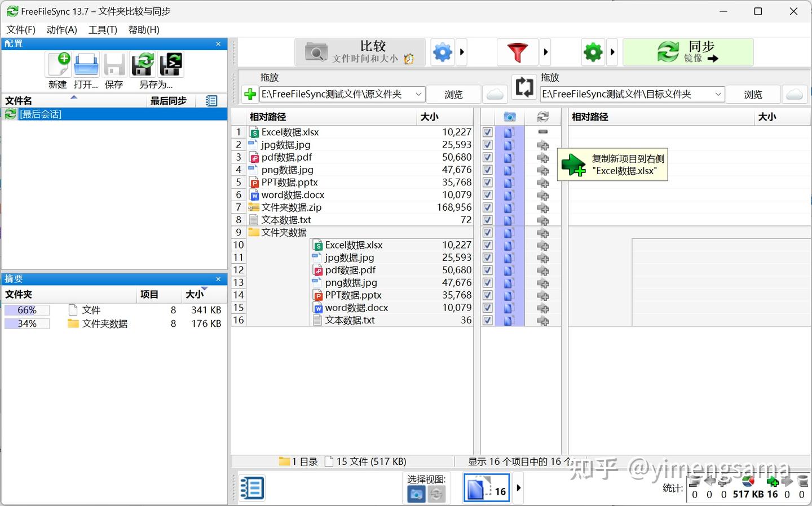Uncheck the checkbox on the Excel数据.xlsx row
The height and width of the screenshot is (506, 812).
(x=487, y=132)
